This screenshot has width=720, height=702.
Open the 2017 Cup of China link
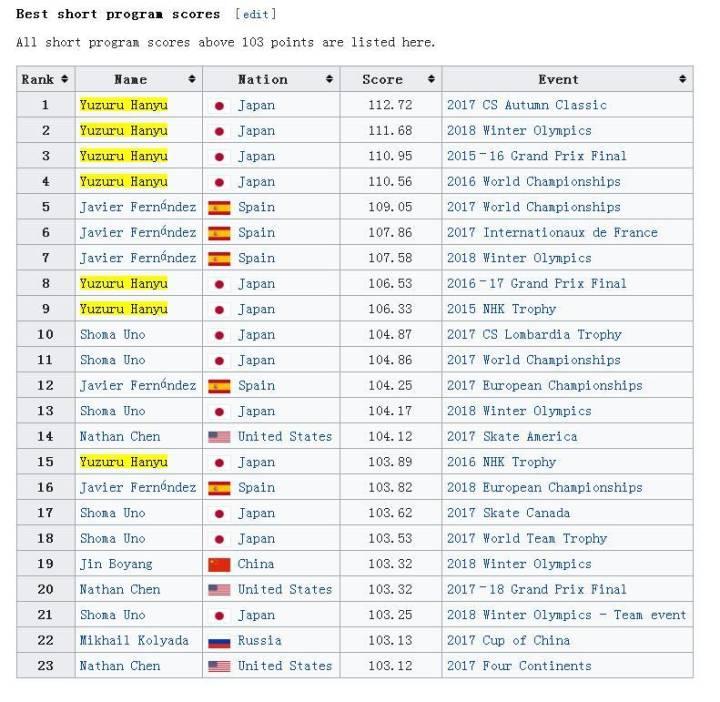pyautogui.click(x=508, y=640)
